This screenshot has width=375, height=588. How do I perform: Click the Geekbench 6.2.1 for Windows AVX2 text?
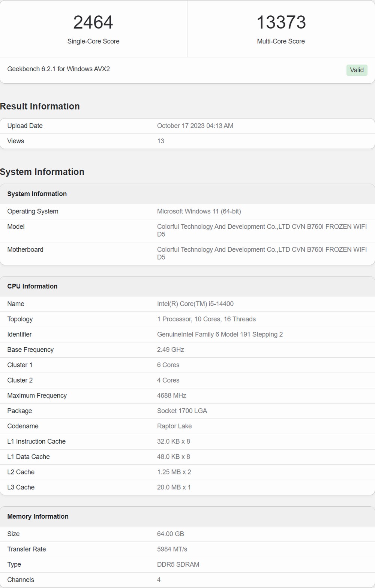tap(58, 69)
